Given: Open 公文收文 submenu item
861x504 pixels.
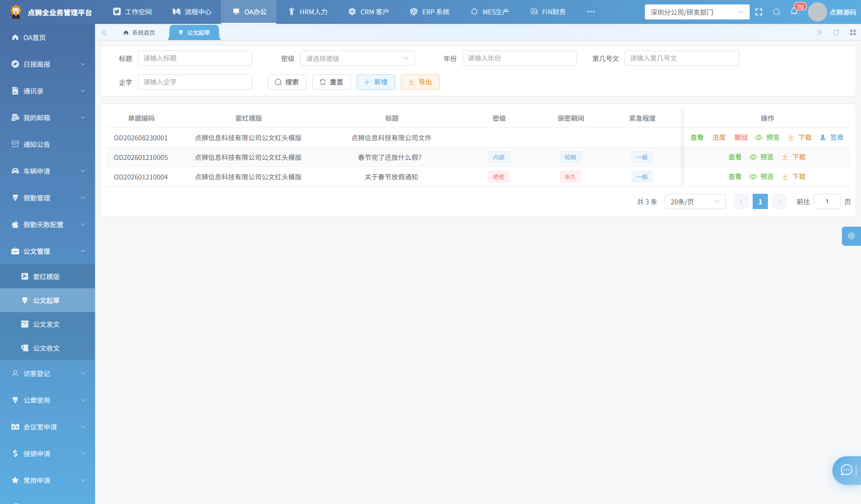Looking at the screenshot, I should pos(47,348).
